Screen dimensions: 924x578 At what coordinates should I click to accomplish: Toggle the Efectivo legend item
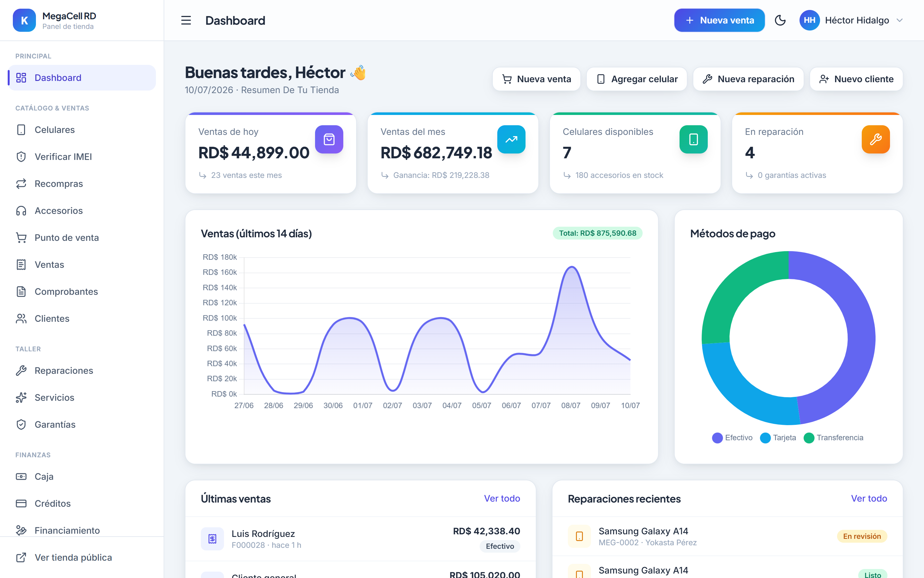click(732, 438)
